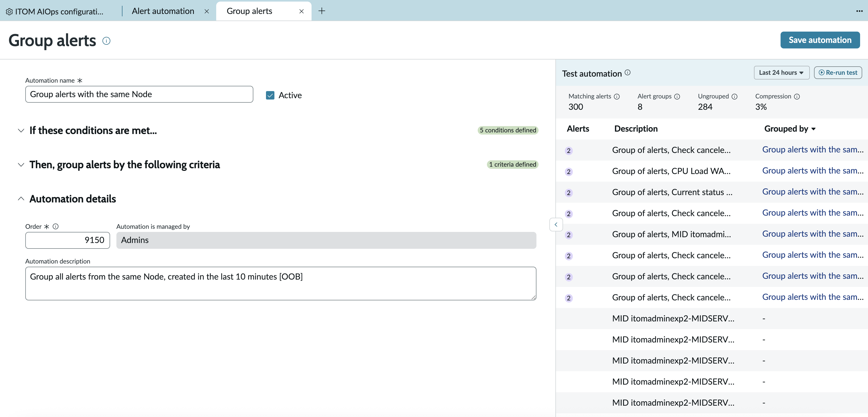Switch to the Alert automation tab
Image resolution: width=868 pixels, height=417 pixels.
[x=163, y=11]
